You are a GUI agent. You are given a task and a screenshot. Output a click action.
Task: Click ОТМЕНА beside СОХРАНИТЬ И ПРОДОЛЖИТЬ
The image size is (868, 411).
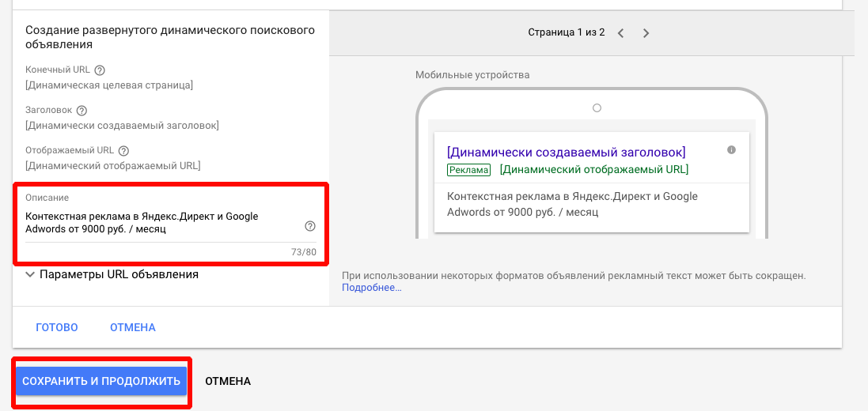[228, 381]
